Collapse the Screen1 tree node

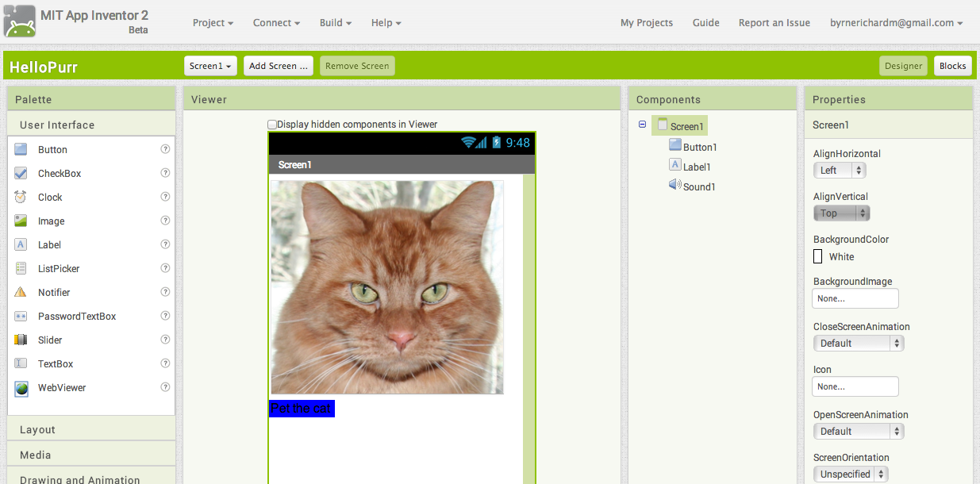(x=642, y=125)
